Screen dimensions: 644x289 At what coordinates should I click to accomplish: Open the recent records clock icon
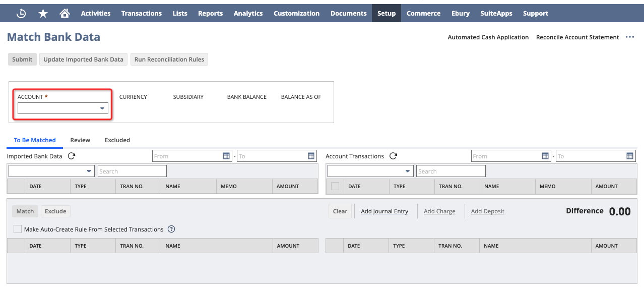pos(21,14)
